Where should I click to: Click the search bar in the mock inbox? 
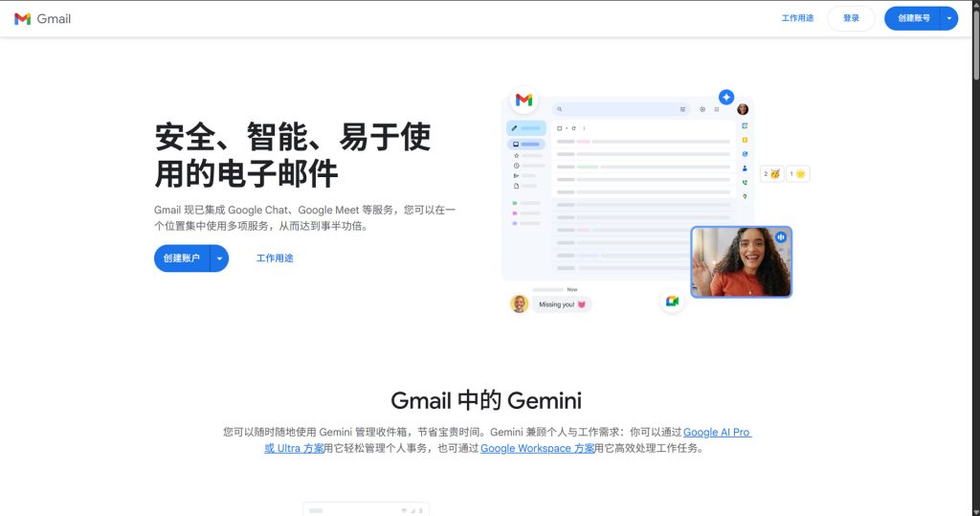click(x=622, y=109)
